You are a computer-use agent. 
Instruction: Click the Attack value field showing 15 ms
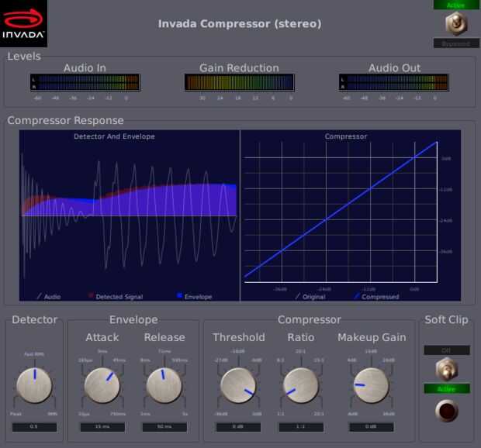pos(102,427)
